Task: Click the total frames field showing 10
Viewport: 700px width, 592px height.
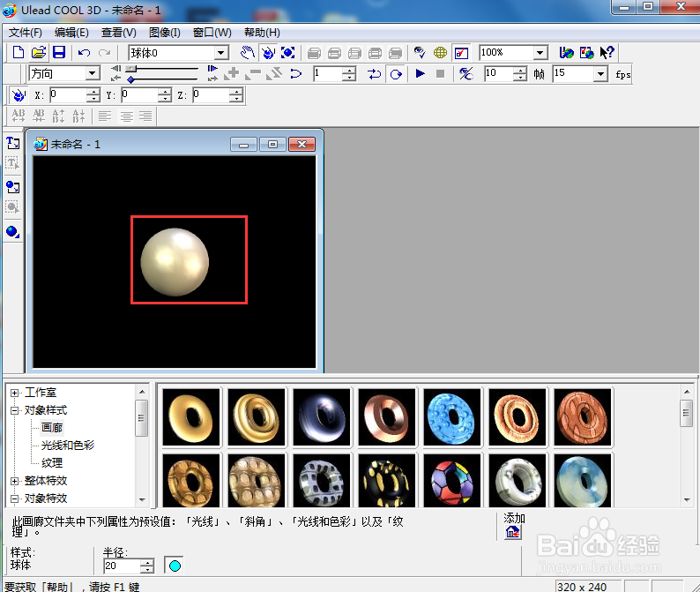Action: coord(499,74)
